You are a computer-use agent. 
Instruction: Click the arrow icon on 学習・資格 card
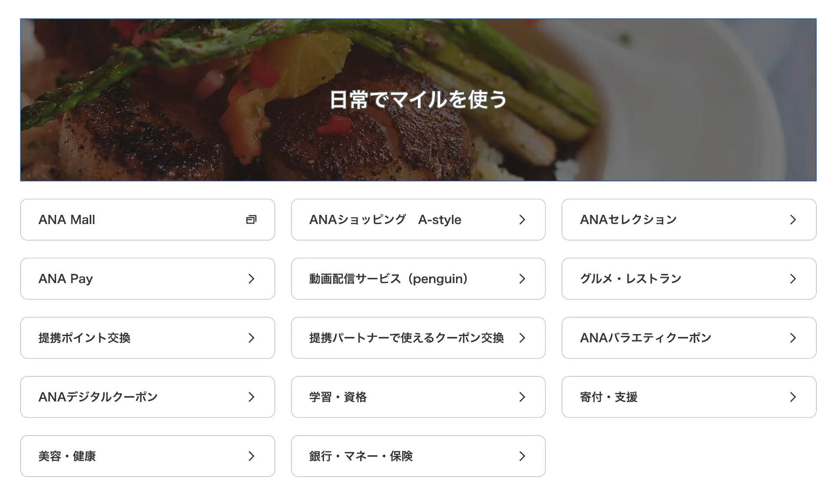click(522, 397)
